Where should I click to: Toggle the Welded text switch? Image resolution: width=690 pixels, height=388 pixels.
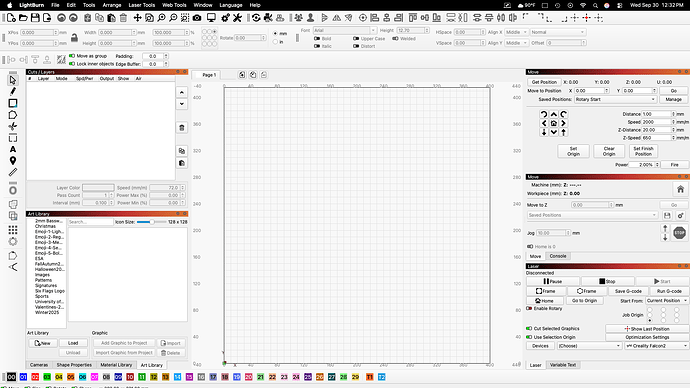click(395, 39)
